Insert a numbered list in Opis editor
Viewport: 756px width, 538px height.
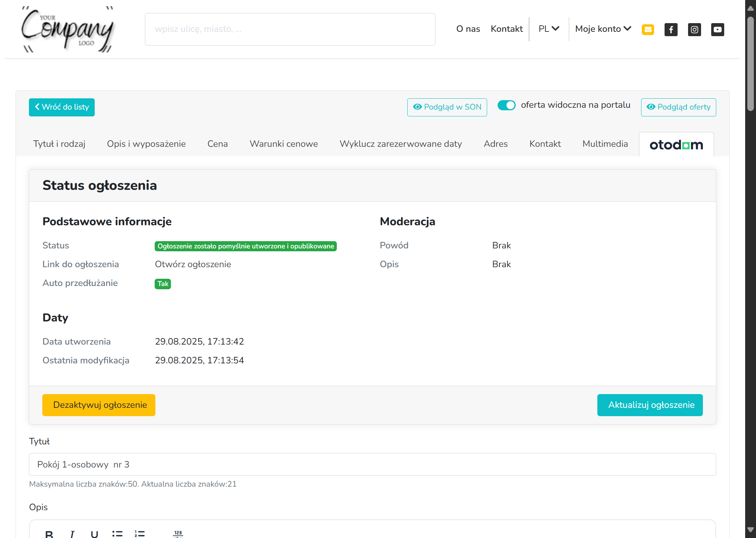140,534
